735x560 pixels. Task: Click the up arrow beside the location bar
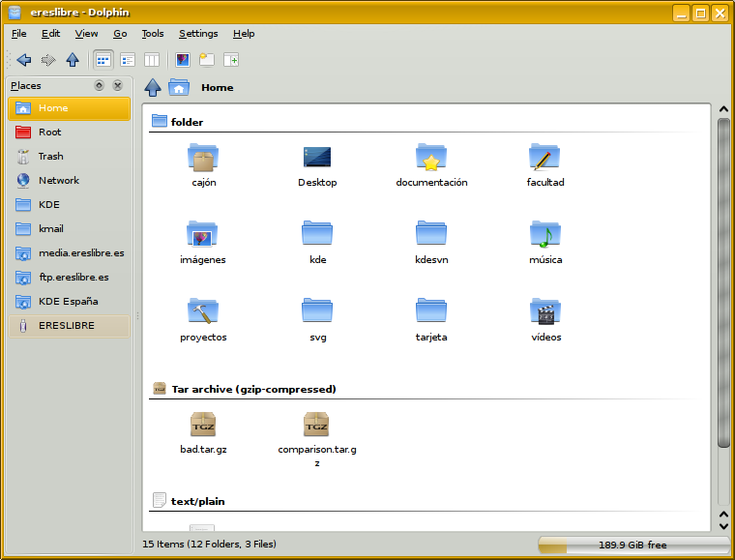pyautogui.click(x=153, y=88)
